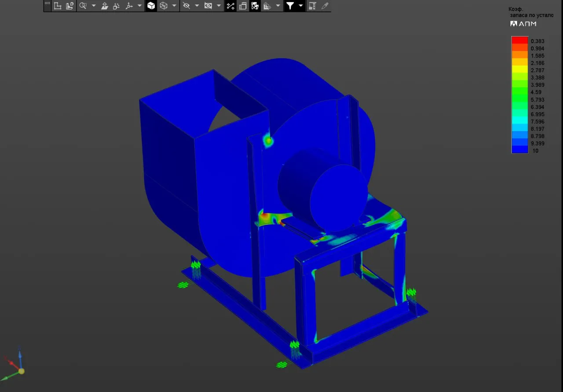This screenshot has width=563, height=392.
Task: Click the coordinate axes orientation icon
Action: point(129,6)
